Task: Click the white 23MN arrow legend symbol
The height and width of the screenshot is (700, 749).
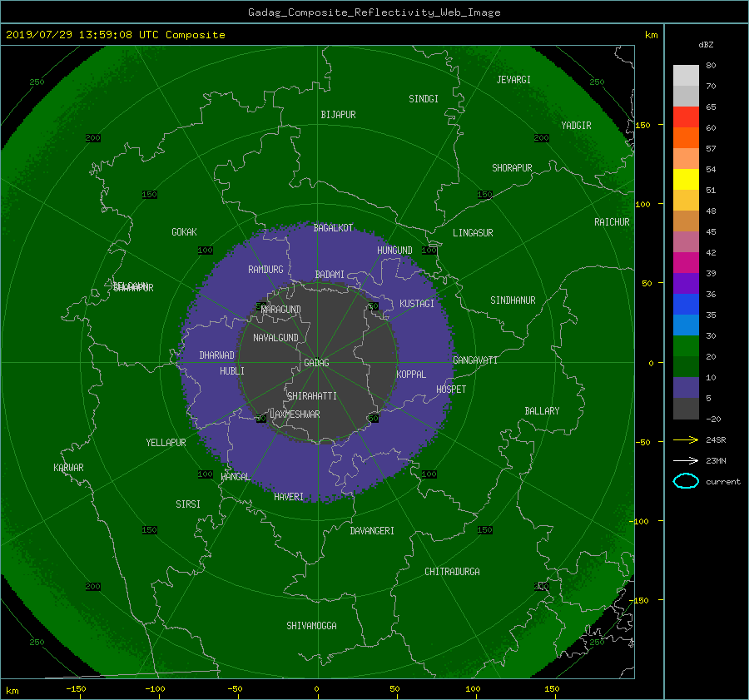Action: 686,460
